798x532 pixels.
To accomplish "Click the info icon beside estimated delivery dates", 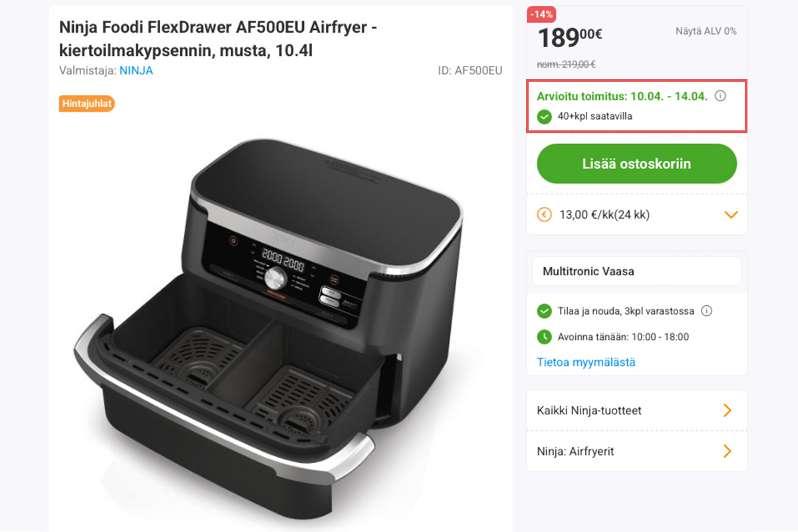I will click(x=720, y=96).
